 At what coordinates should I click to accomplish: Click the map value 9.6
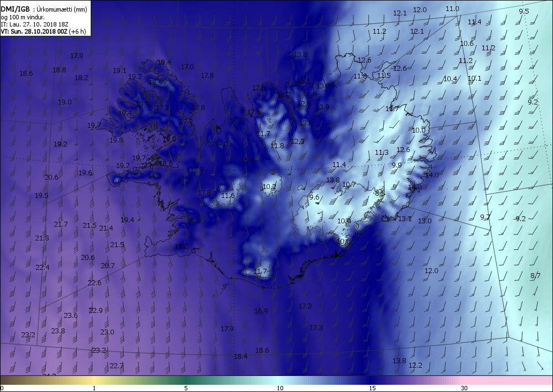pos(314,197)
